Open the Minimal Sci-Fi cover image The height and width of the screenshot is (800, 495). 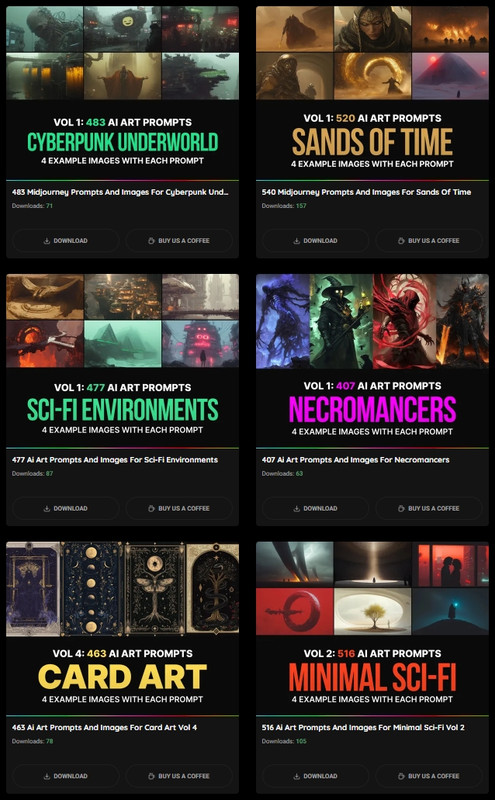click(x=373, y=629)
